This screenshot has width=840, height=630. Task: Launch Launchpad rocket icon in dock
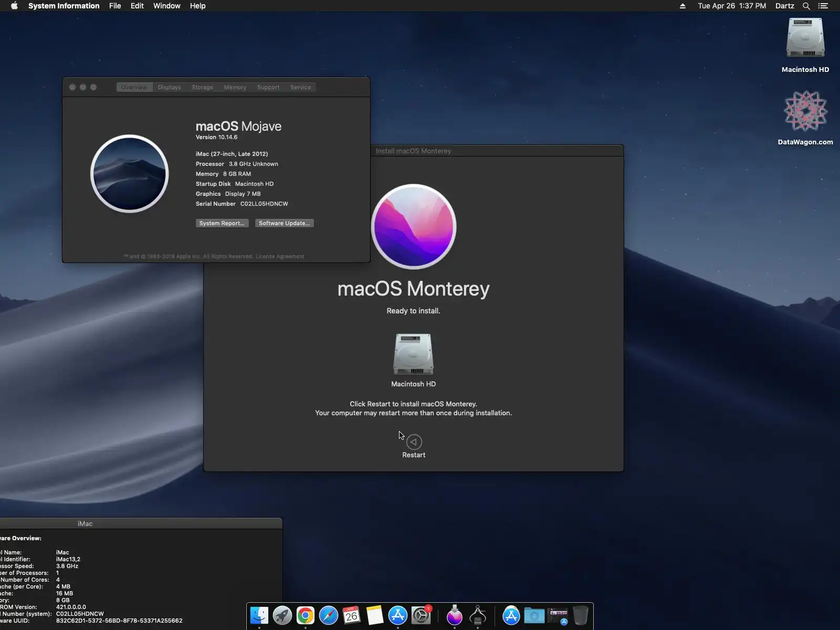(x=282, y=615)
